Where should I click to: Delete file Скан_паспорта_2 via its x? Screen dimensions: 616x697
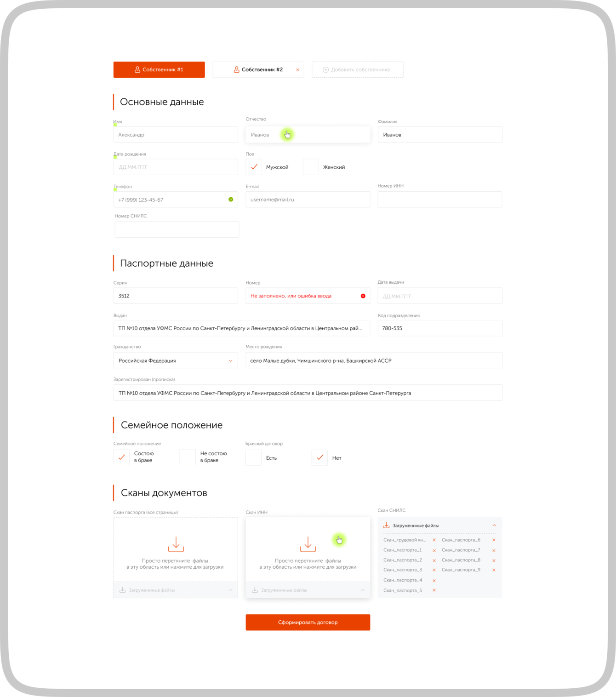(x=434, y=560)
